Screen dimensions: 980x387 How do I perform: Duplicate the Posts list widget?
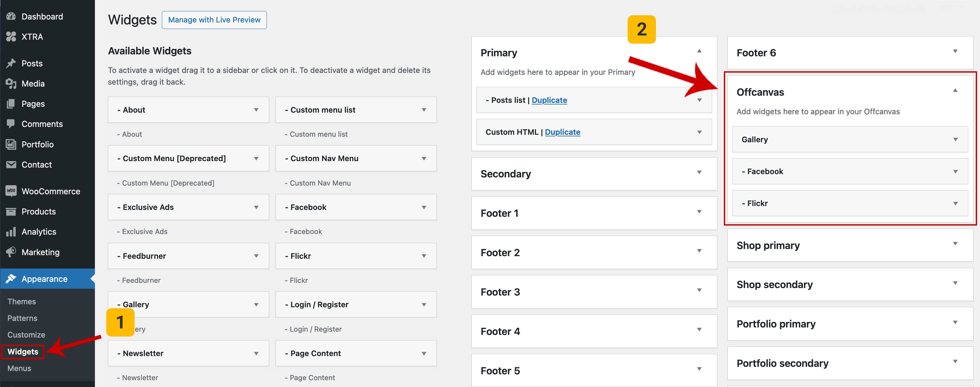coord(549,100)
